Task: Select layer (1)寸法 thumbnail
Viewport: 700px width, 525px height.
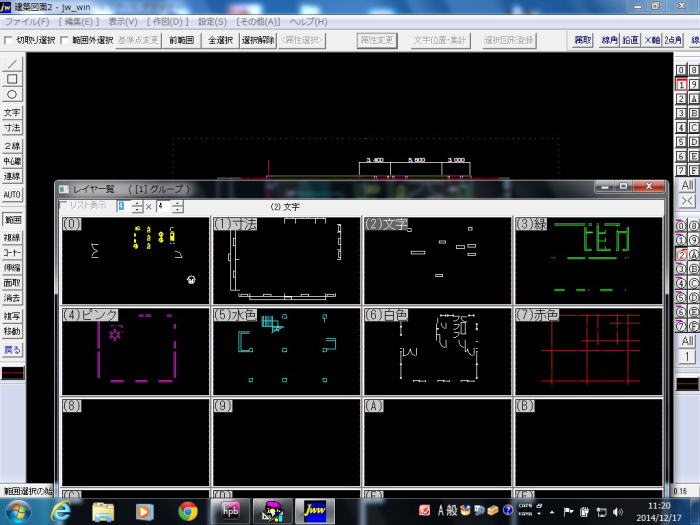Action: pyautogui.click(x=286, y=261)
